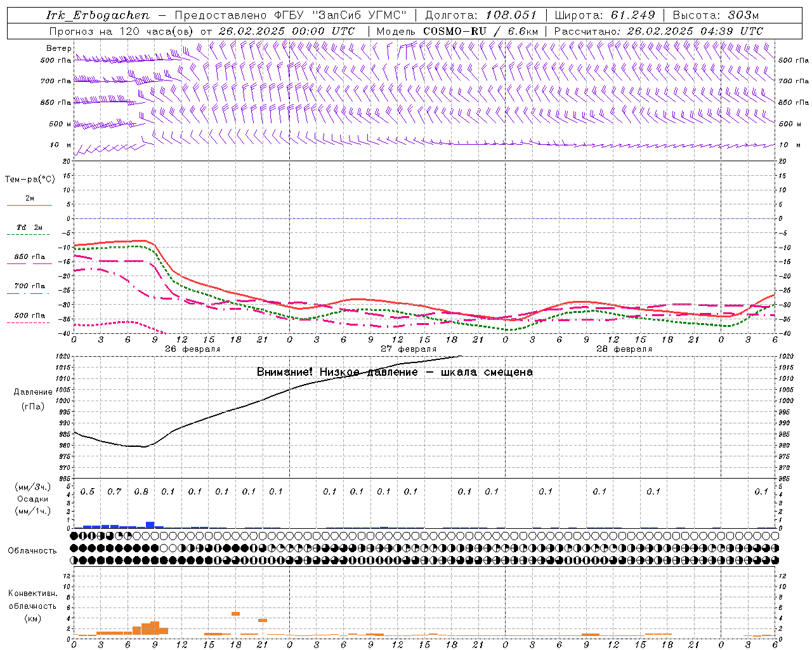Click the Осадки precipitation label
The width and height of the screenshot is (812, 650).
coord(33,499)
